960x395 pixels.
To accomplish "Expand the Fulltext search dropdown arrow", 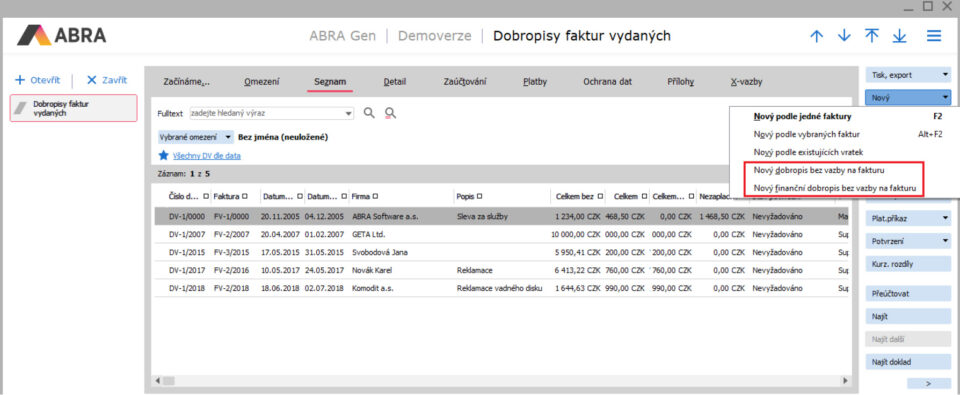I will tap(349, 113).
